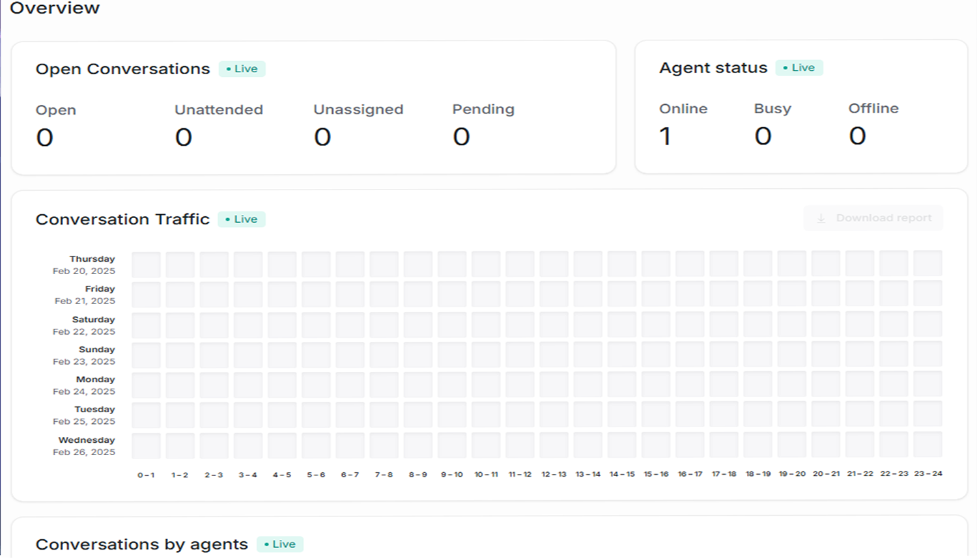Click the Live badge beside Agent status
977x560 pixels.
(799, 68)
